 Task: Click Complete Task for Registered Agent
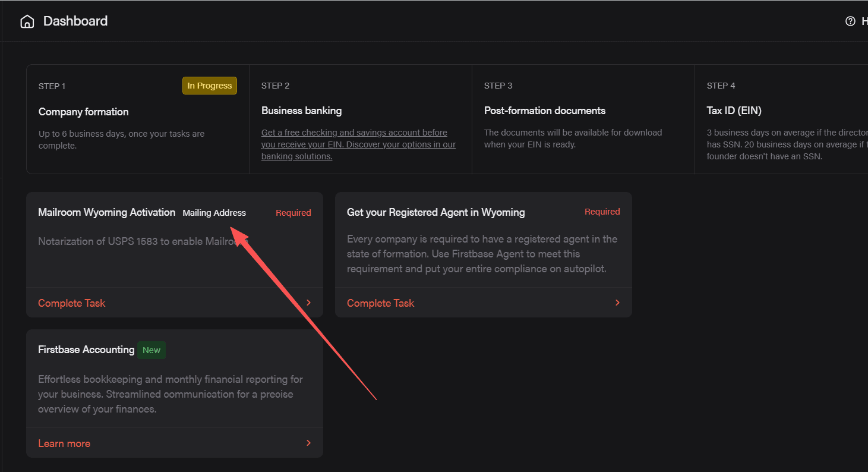[380, 303]
